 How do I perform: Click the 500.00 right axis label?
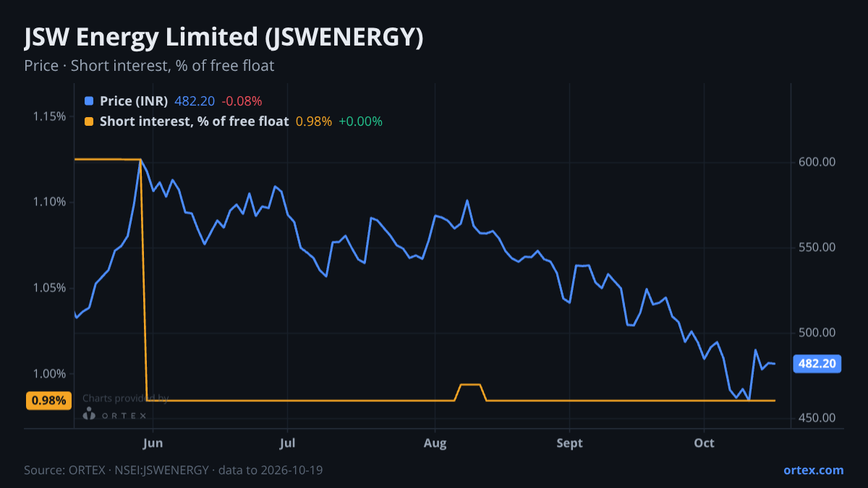pyautogui.click(x=817, y=333)
